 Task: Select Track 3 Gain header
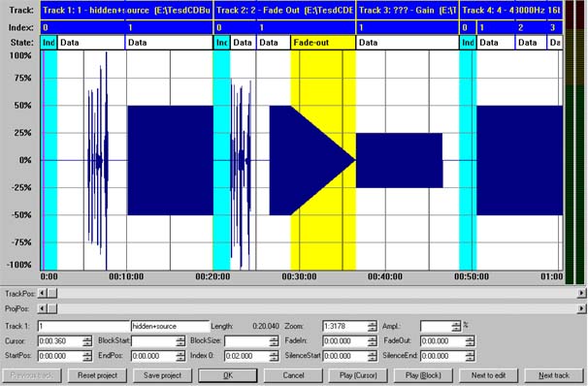click(408, 10)
